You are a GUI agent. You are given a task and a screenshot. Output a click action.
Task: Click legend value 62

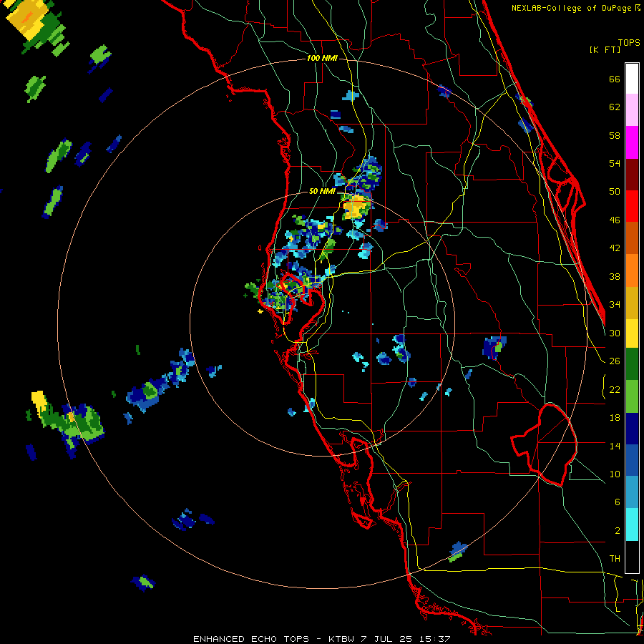click(615, 107)
